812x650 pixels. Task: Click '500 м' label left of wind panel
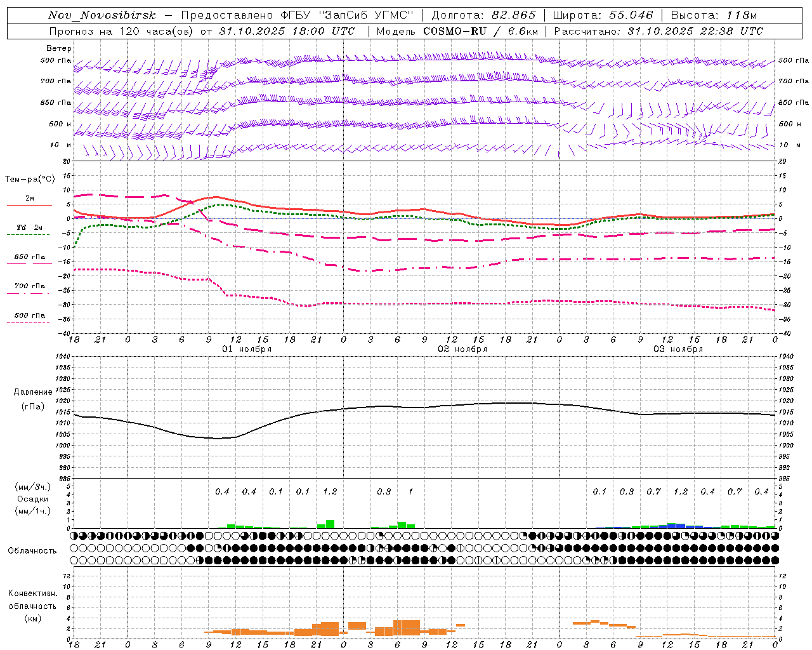pyautogui.click(x=60, y=124)
